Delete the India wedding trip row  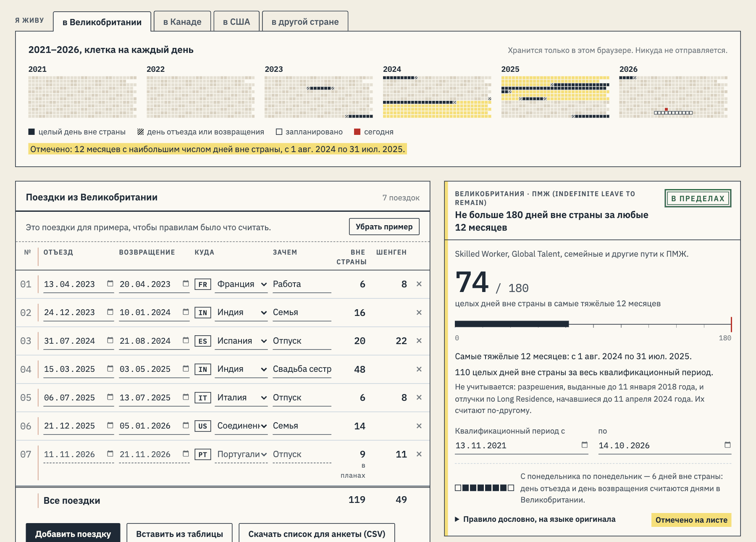(x=419, y=369)
